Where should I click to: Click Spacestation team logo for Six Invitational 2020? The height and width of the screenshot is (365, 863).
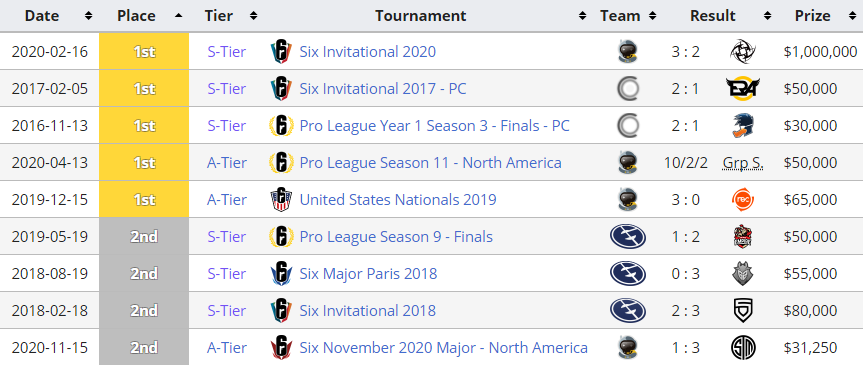click(x=628, y=52)
